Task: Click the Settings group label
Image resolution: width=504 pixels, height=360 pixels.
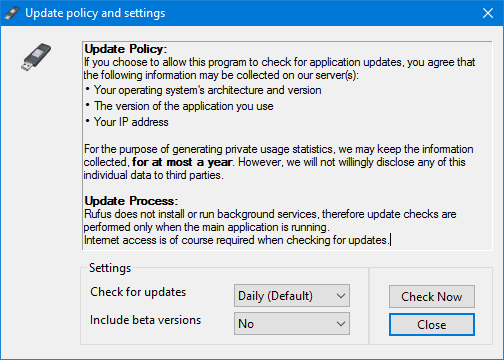Action: (x=110, y=268)
